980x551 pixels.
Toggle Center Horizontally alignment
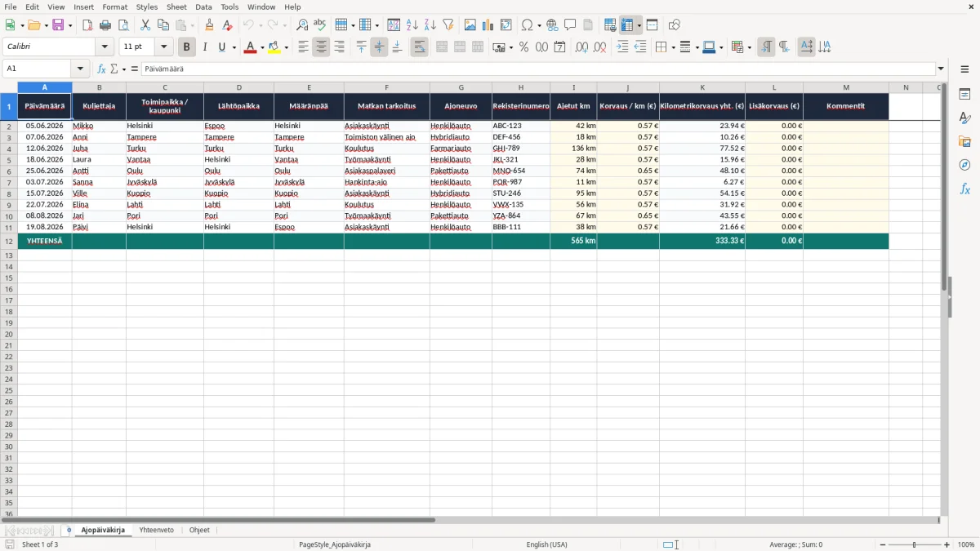click(322, 47)
